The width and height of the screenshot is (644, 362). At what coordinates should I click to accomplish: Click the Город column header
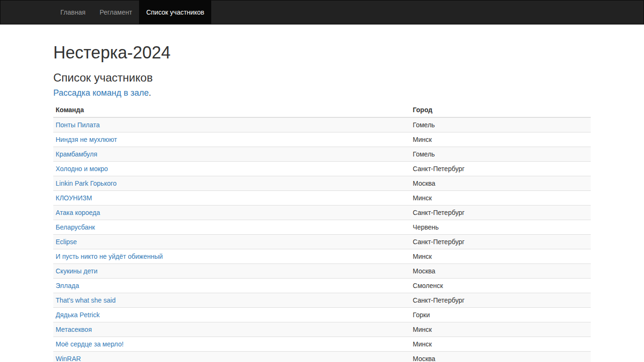(422, 110)
